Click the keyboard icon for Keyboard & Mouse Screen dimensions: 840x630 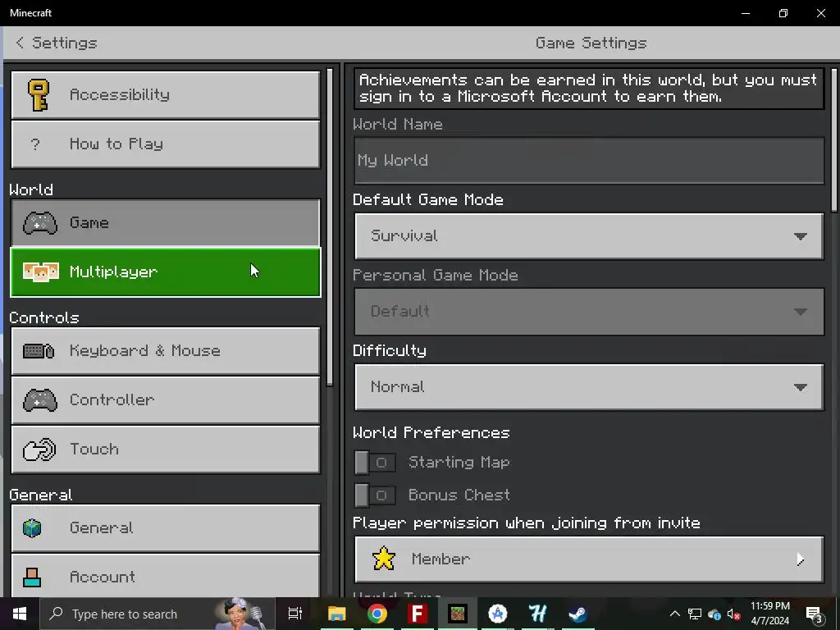click(x=39, y=351)
